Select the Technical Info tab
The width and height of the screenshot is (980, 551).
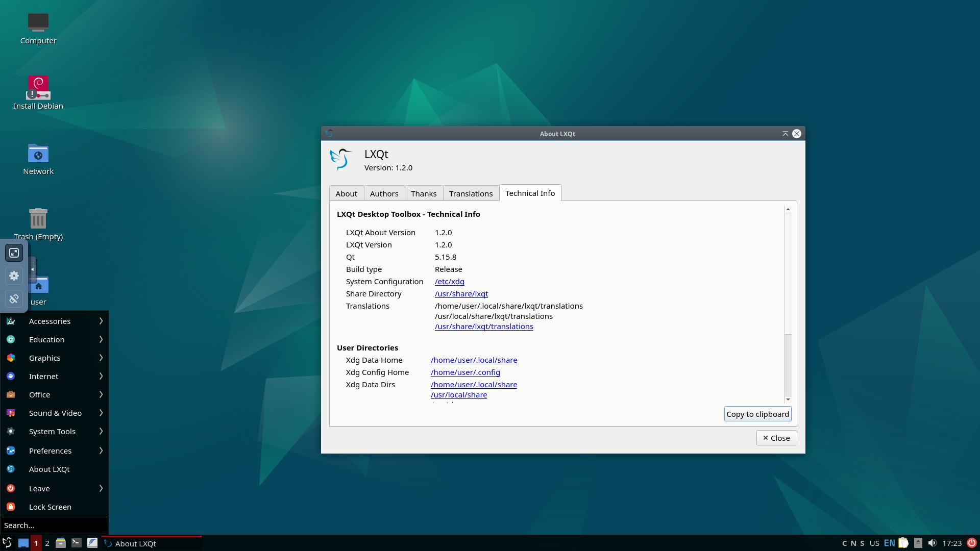(x=530, y=193)
